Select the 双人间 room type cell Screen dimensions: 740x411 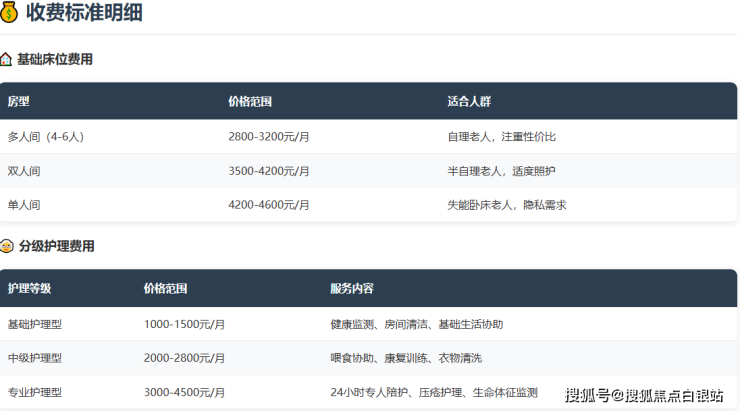coord(24,171)
